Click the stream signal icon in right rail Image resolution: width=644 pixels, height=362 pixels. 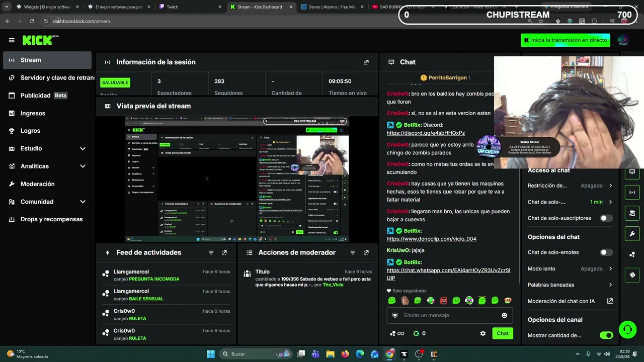click(x=632, y=192)
